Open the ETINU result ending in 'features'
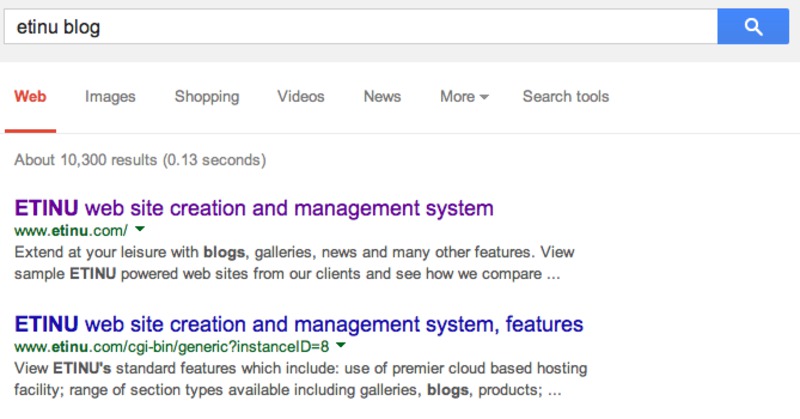This screenshot has width=800, height=419. pos(299,325)
